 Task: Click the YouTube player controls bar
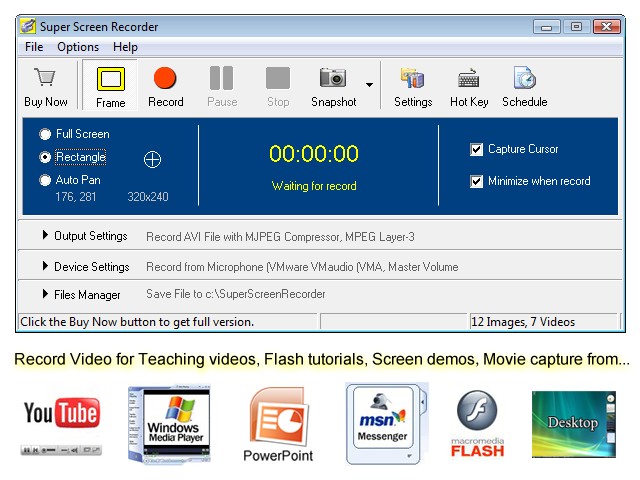[61, 450]
